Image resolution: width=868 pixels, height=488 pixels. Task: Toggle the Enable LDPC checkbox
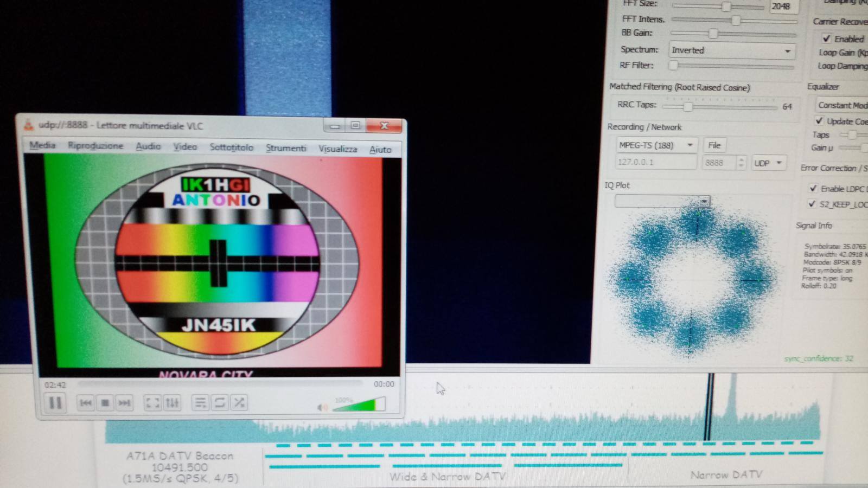(813, 188)
